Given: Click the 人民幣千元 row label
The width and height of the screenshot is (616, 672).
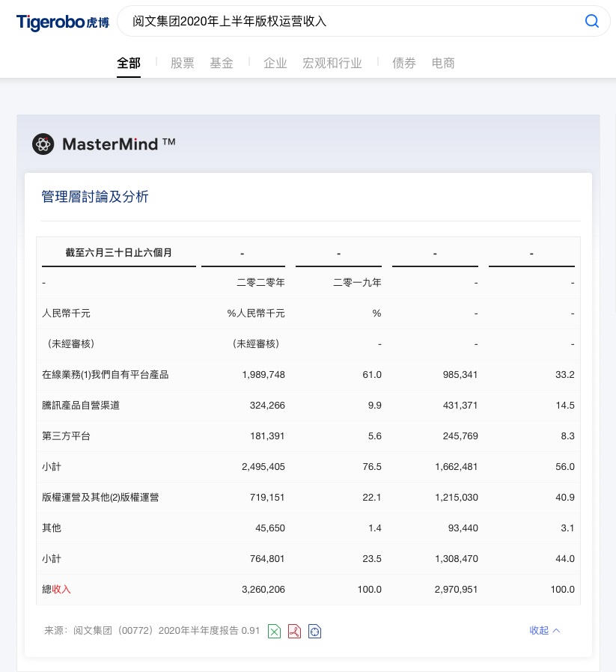Looking at the screenshot, I should pos(66,314).
